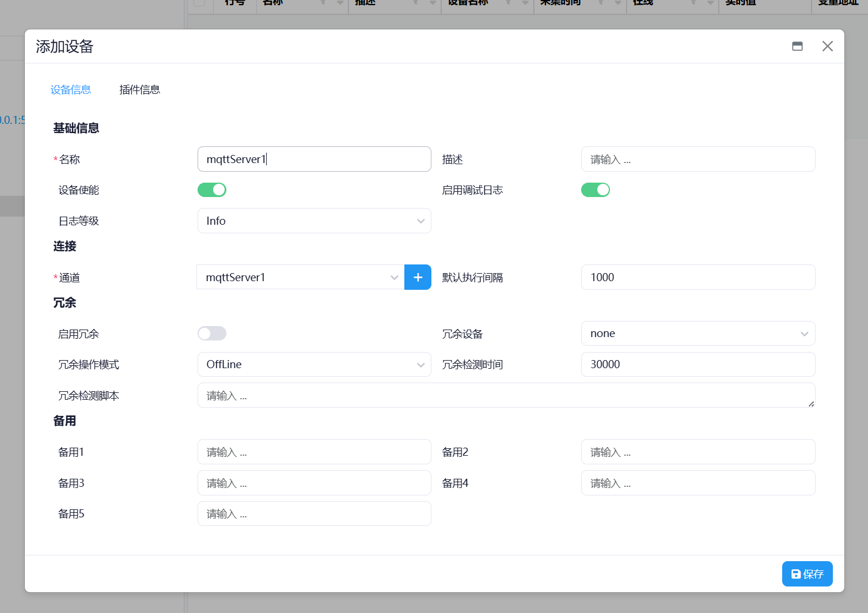
Task: Open the 冗余操作模式 dropdown showing OffLine
Action: [x=314, y=364]
